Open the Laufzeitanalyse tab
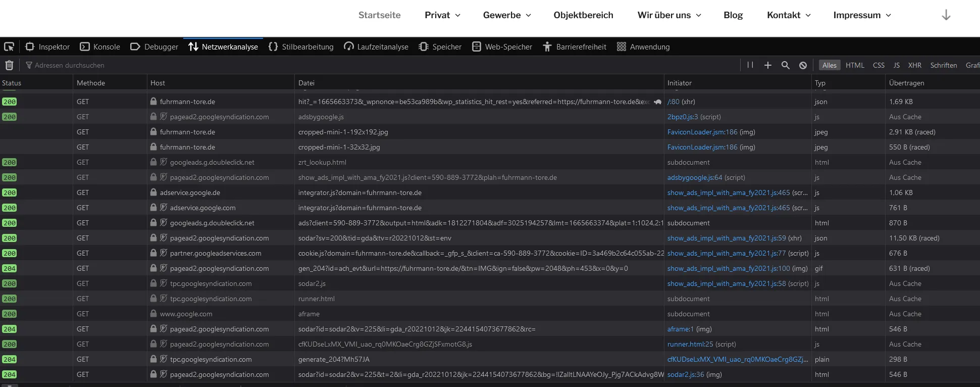The height and width of the screenshot is (387, 980). 376,47
